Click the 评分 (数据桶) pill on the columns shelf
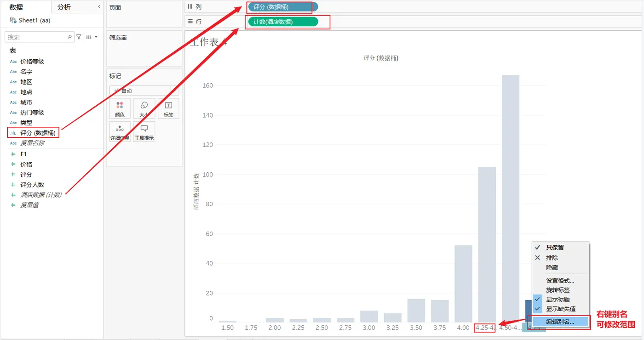 click(x=282, y=7)
